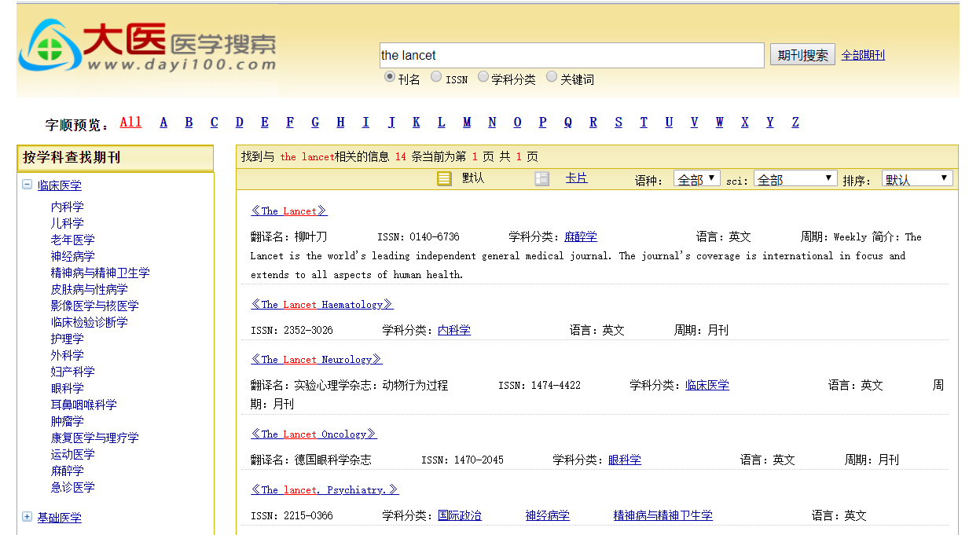The width and height of the screenshot is (980, 535).
Task: Open the 康复医学与理疗学 category
Action: pyautogui.click(x=95, y=438)
